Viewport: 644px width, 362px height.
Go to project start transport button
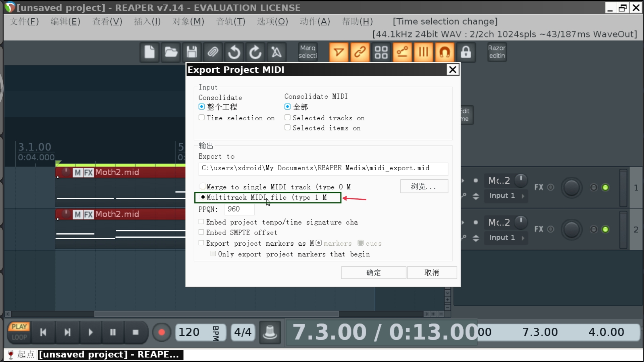43,332
